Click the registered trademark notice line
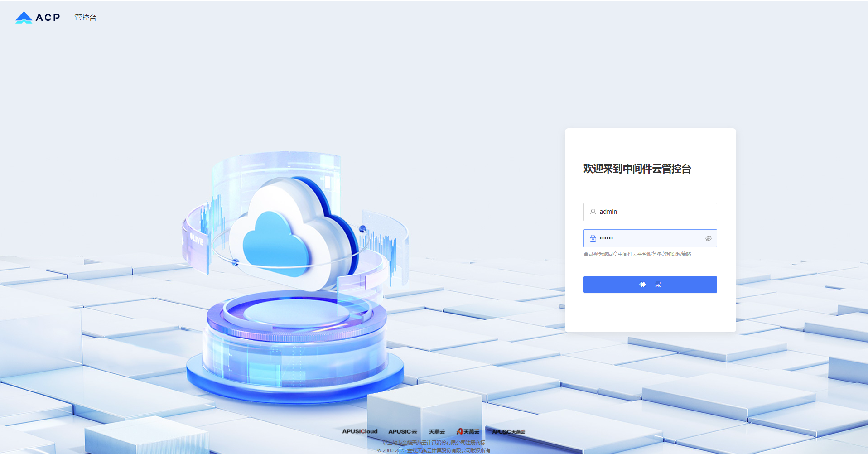The width and height of the screenshot is (868, 454). click(x=434, y=443)
